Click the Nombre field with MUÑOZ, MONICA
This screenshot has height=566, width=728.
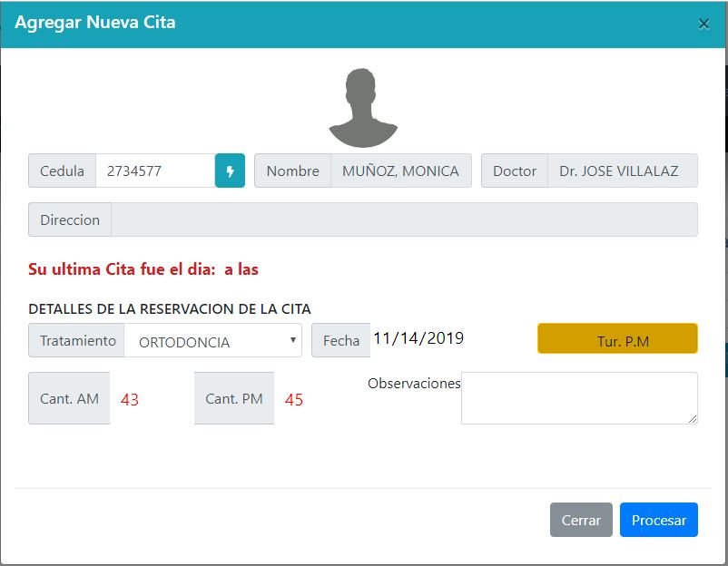[x=400, y=171]
